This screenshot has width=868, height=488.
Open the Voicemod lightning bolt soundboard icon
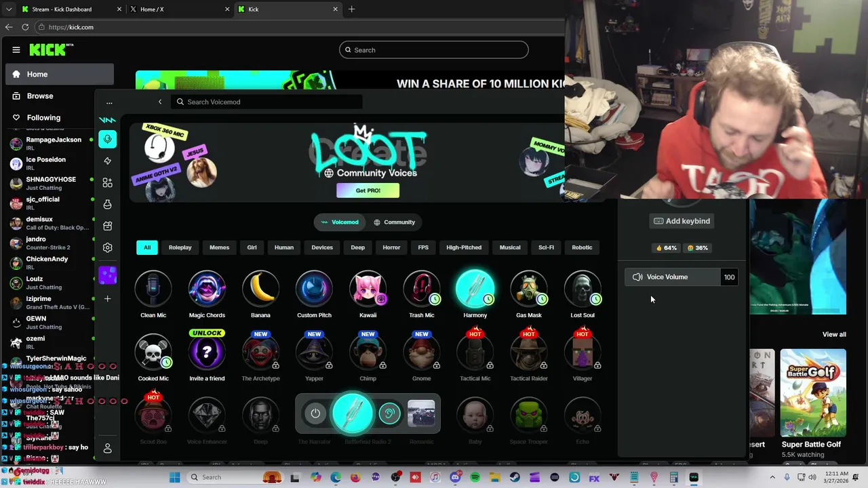point(107,161)
